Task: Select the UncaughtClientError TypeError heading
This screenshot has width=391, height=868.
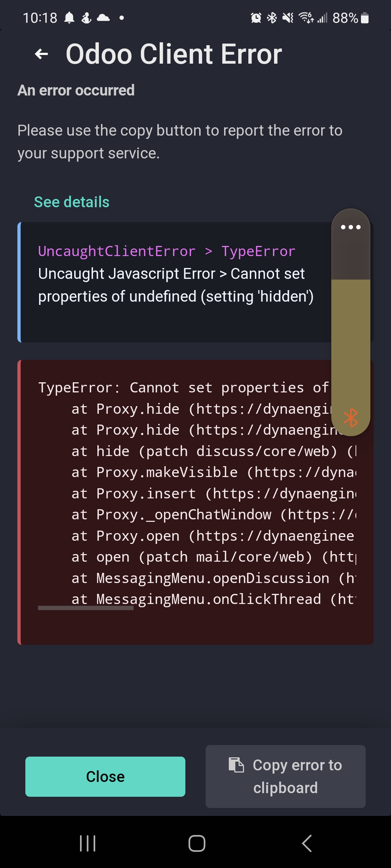Action: [x=167, y=251]
